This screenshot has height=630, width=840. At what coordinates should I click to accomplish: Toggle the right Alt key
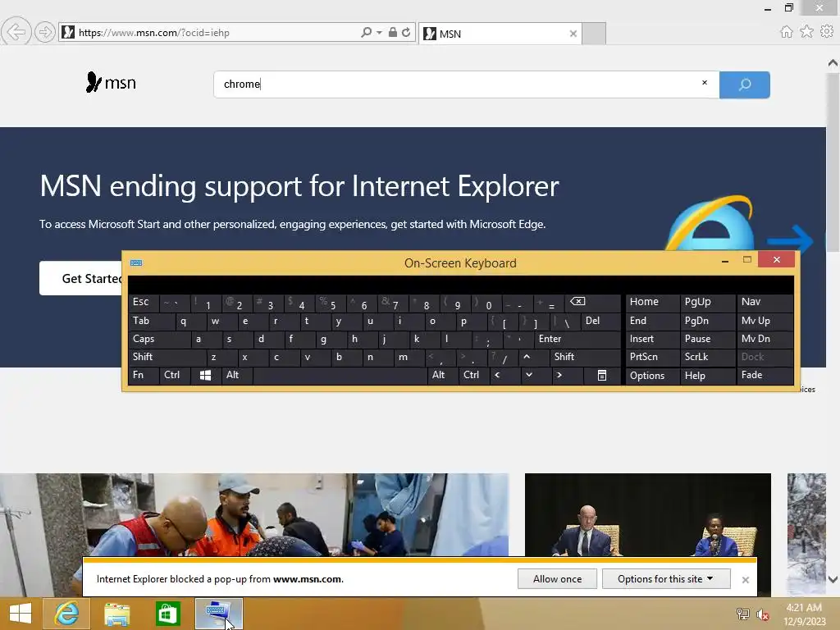(x=442, y=375)
